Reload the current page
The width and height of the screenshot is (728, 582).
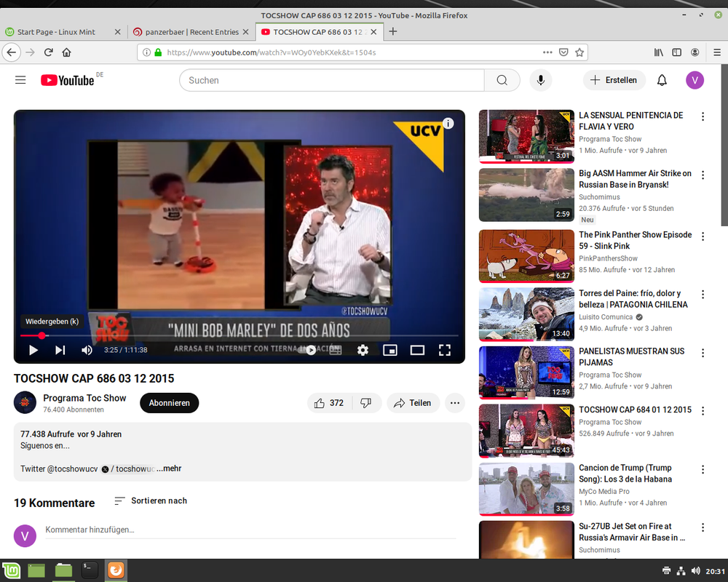(x=48, y=52)
